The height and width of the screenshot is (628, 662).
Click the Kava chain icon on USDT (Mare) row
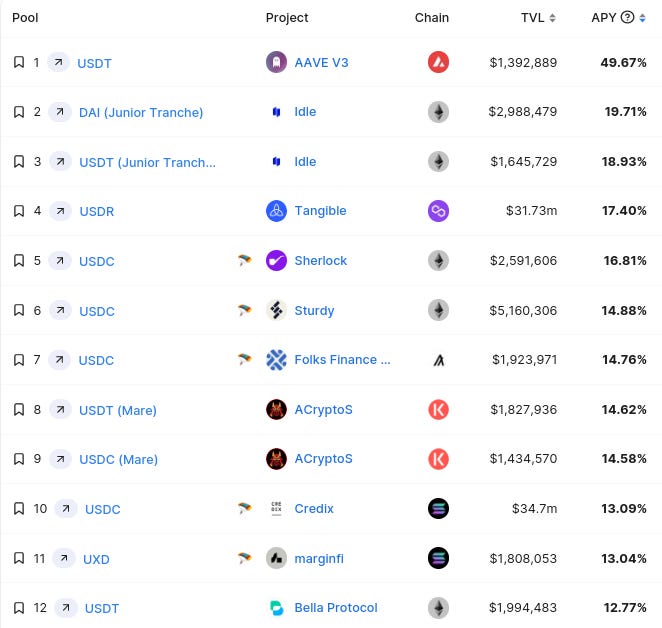[x=438, y=409]
